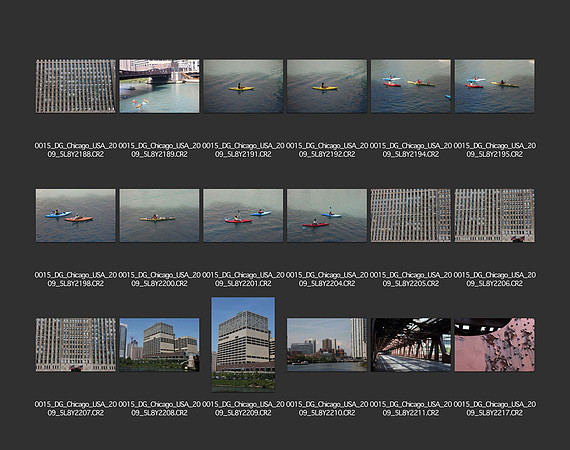
Task: Click the 5L8Y2192.CR2 yellow kayak thumbnail
Action: (x=327, y=86)
